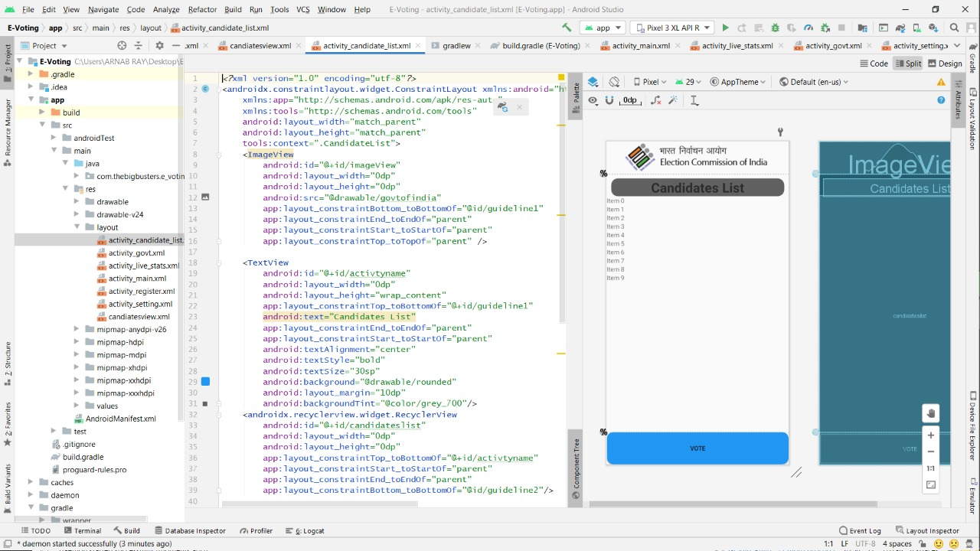Toggle Autoconnect magnet in design toolbar
The width and height of the screenshot is (980, 551).
[609, 100]
